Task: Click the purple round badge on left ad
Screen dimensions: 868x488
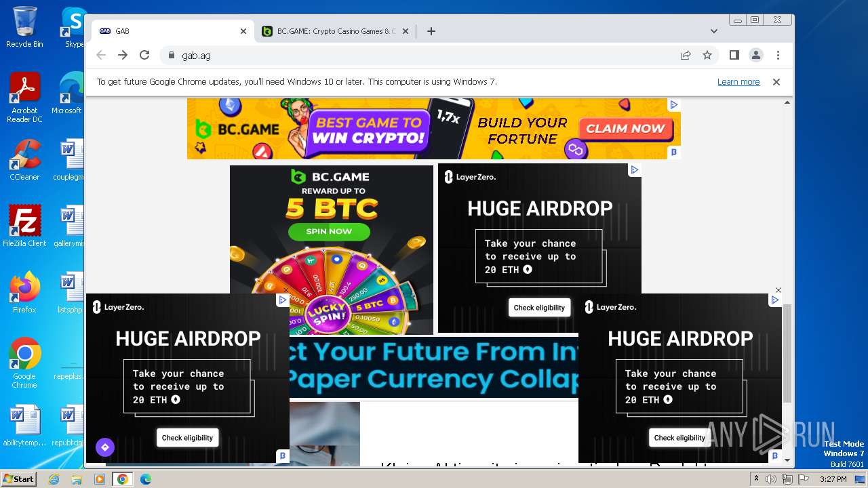Action: pos(104,447)
